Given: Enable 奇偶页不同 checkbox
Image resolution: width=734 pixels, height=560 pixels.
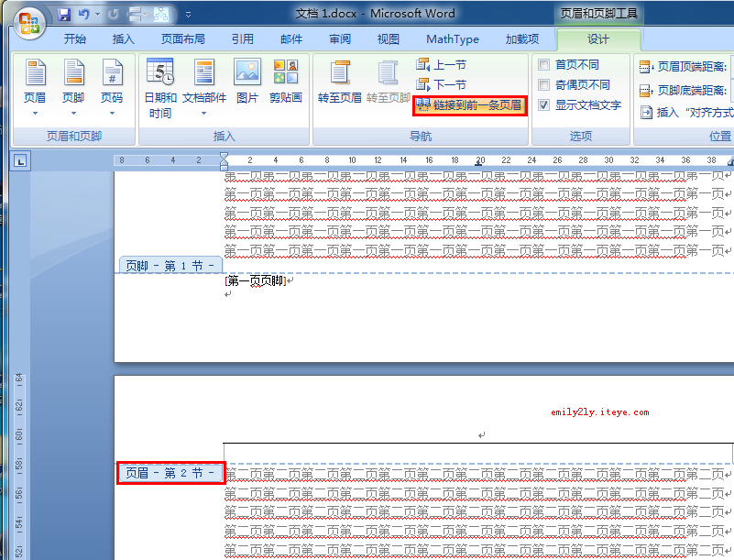Looking at the screenshot, I should point(543,84).
